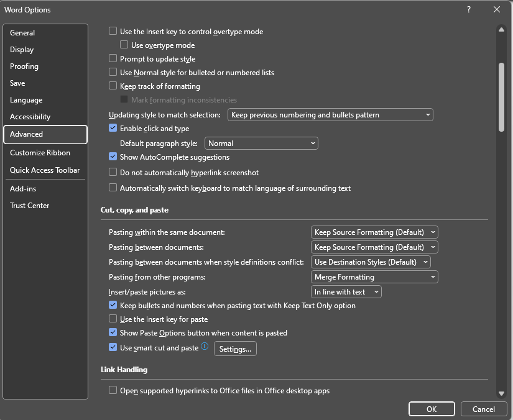Image resolution: width=513 pixels, height=420 pixels.
Task: Click the Help question mark icon
Action: point(469,9)
